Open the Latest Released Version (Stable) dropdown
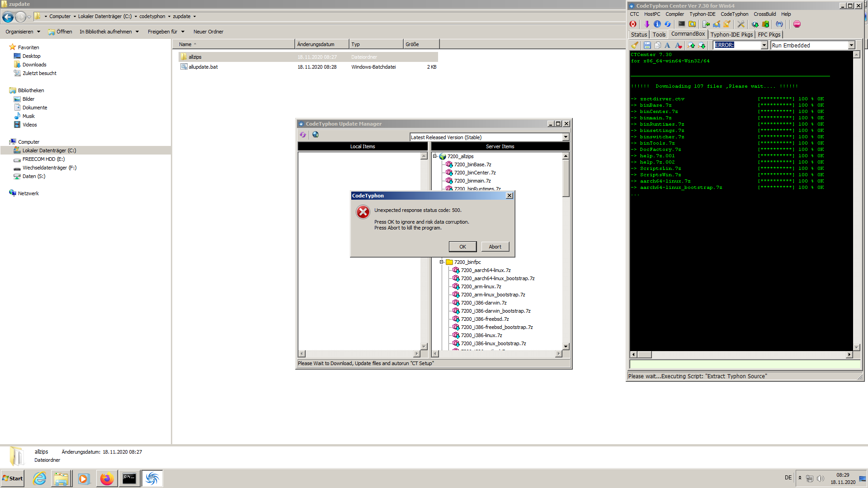868x488 pixels. point(566,137)
